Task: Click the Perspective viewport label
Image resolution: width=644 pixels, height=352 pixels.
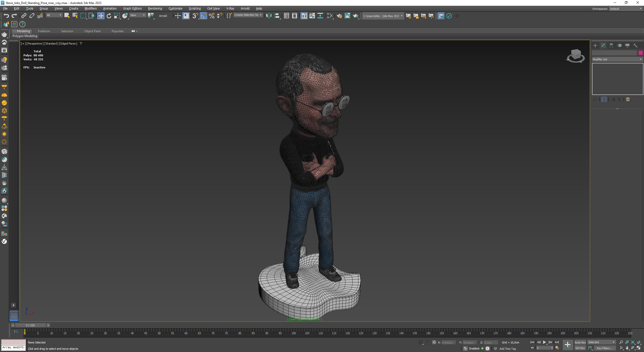Action: [35, 43]
